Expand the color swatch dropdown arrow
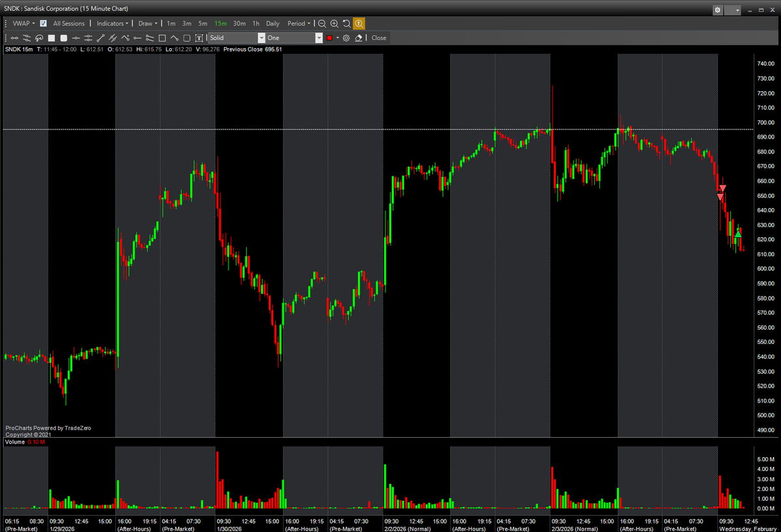This screenshot has height=532, width=781. coord(337,38)
